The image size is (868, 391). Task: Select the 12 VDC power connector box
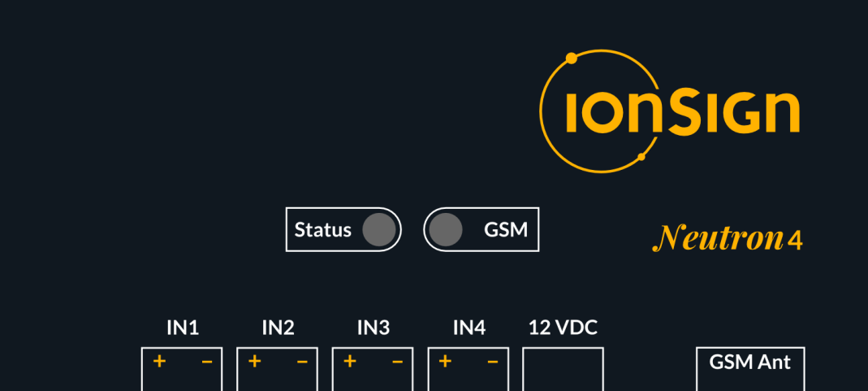[563, 369]
